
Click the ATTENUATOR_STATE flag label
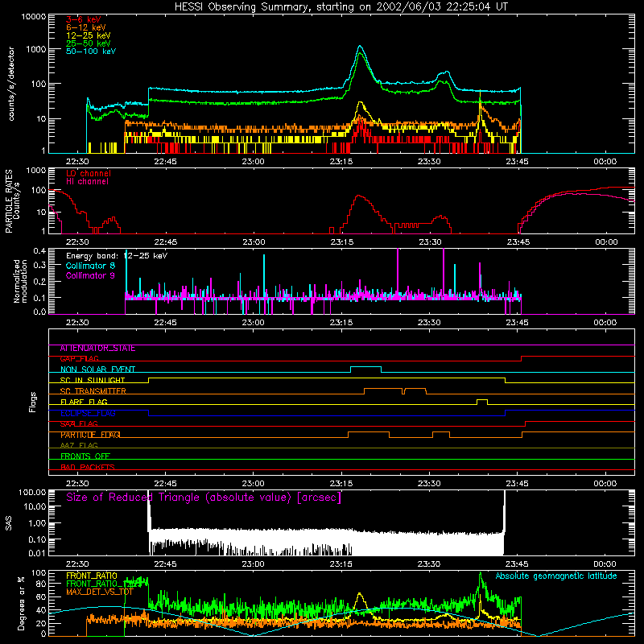pyautogui.click(x=97, y=349)
